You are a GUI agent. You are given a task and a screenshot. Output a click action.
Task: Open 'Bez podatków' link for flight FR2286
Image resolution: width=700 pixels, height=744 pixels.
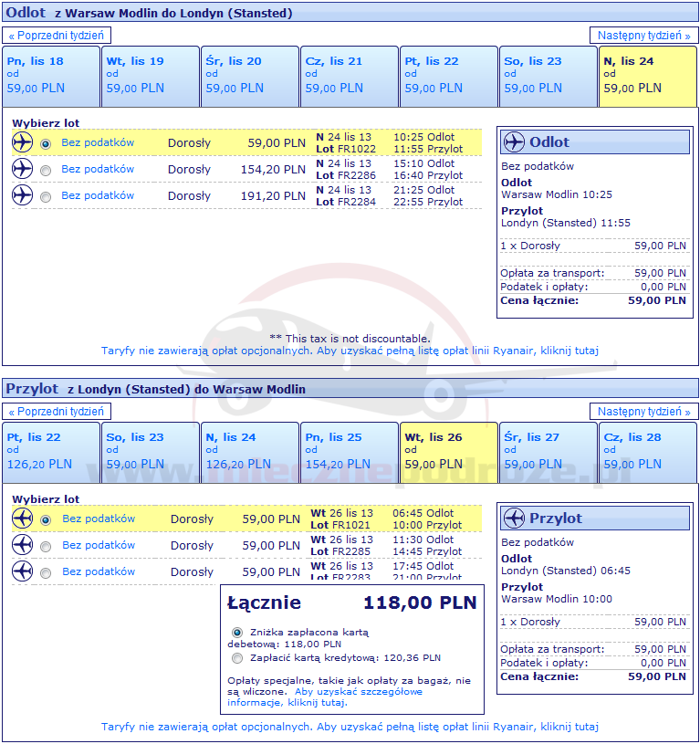tap(98, 169)
